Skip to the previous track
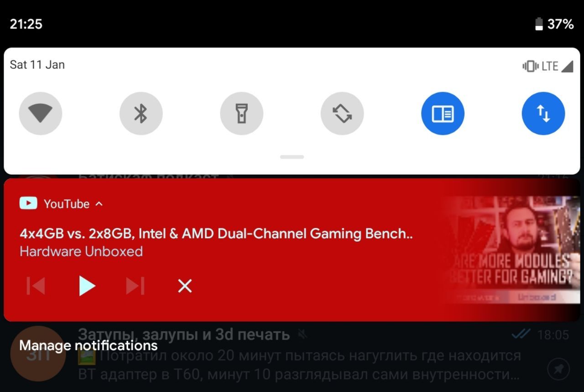 (x=36, y=286)
